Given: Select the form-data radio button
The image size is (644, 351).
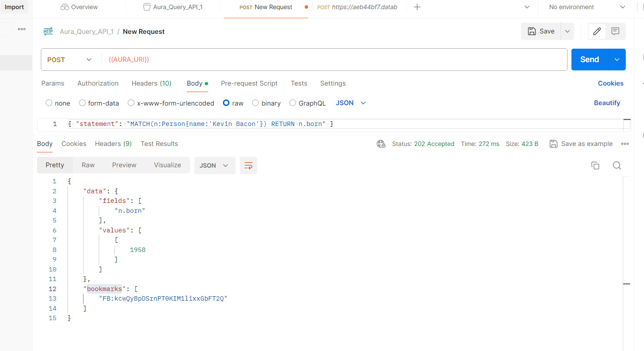Looking at the screenshot, I should (82, 103).
